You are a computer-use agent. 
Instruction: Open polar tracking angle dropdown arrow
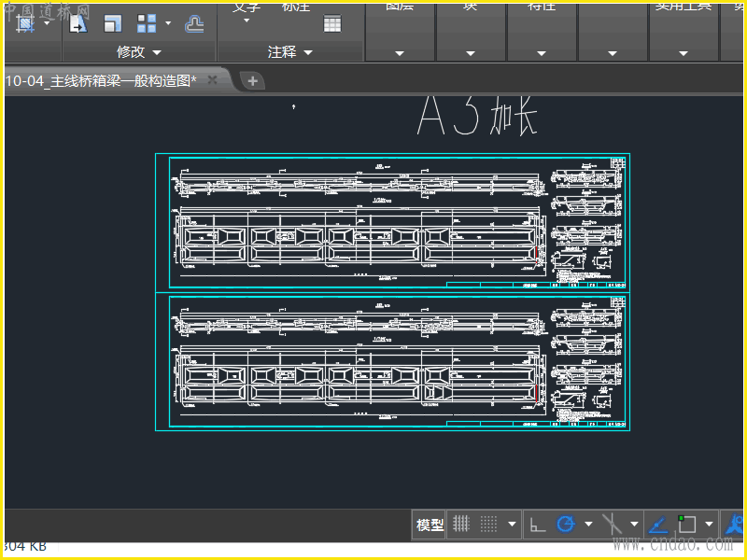pos(588,525)
